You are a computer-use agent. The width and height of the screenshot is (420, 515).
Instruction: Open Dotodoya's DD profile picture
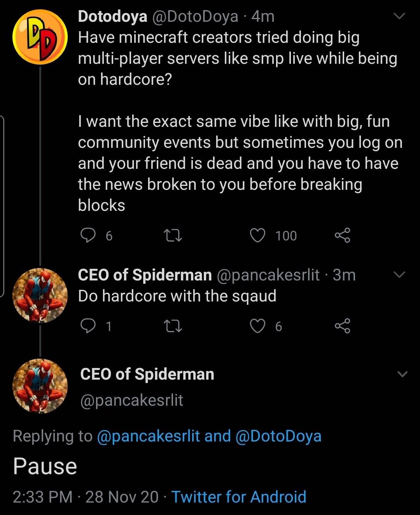tap(40, 37)
